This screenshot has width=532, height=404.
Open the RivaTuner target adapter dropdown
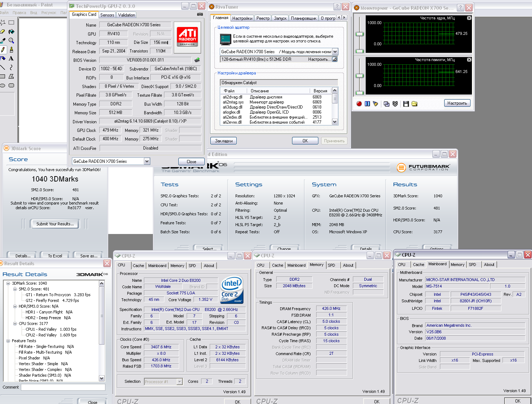click(335, 52)
